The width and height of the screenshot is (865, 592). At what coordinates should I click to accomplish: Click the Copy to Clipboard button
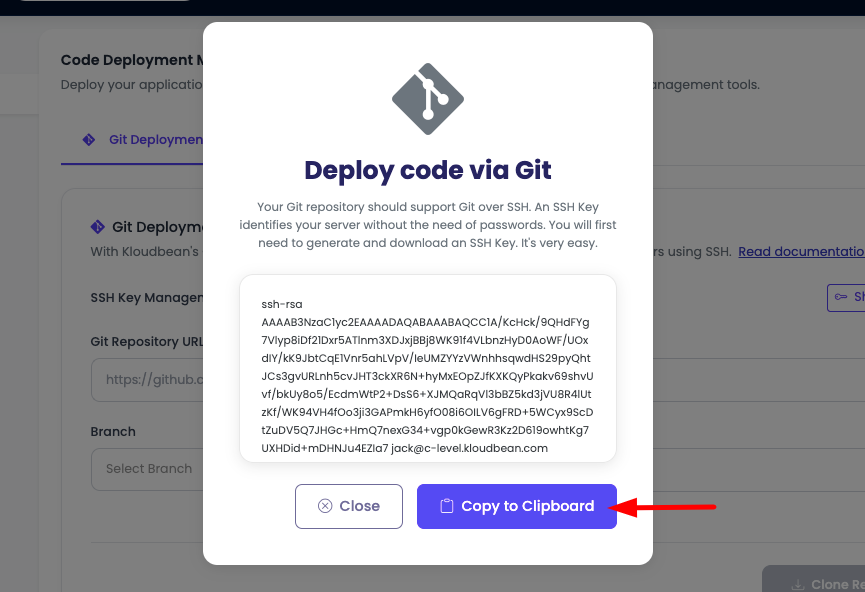click(516, 506)
